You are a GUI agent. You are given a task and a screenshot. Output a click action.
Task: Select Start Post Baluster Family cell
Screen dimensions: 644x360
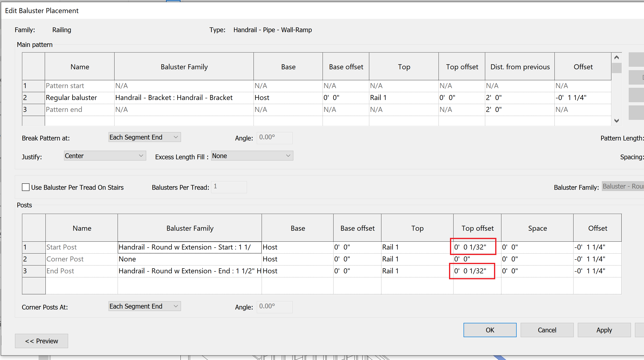coord(189,247)
